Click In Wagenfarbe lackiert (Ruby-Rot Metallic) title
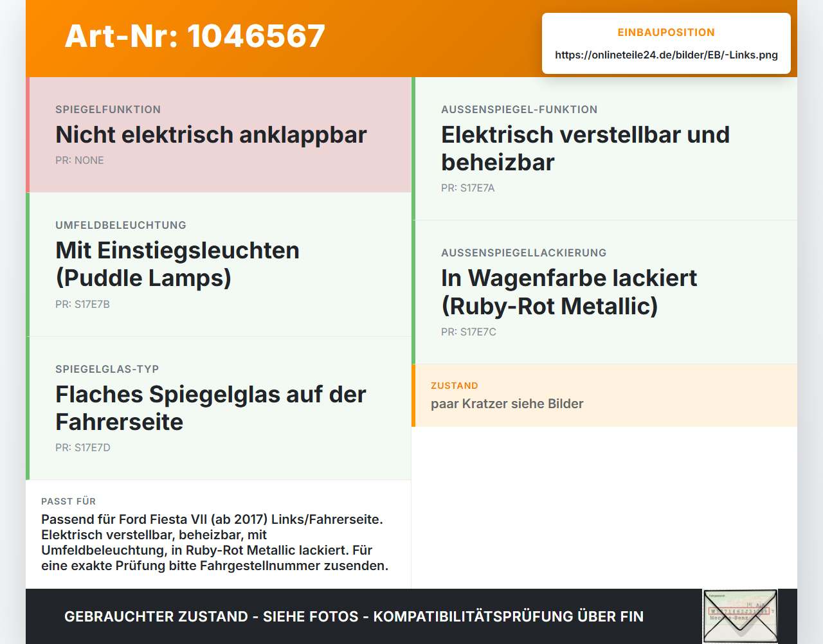Screen dimensions: 823x644 569,292
